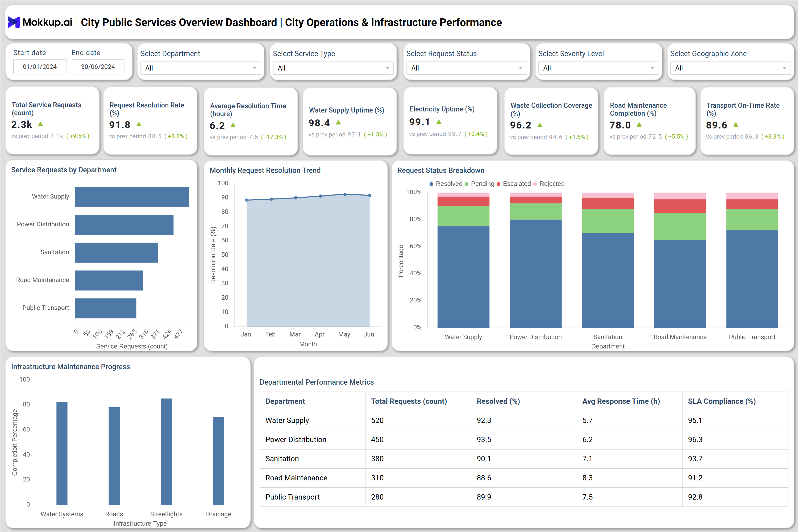Open the Select Department dropdown
Image resolution: width=798 pixels, height=532 pixels.
click(201, 68)
